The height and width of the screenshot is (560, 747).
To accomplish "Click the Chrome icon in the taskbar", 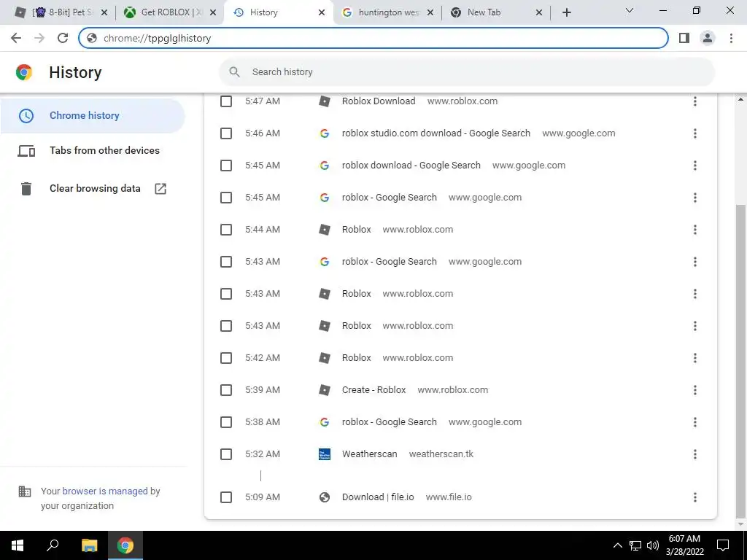I will [x=125, y=545].
